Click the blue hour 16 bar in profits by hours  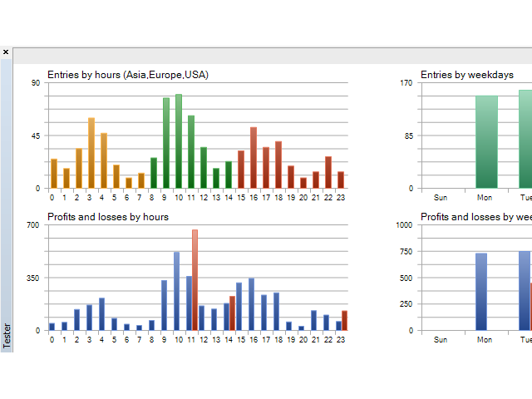pos(251,304)
